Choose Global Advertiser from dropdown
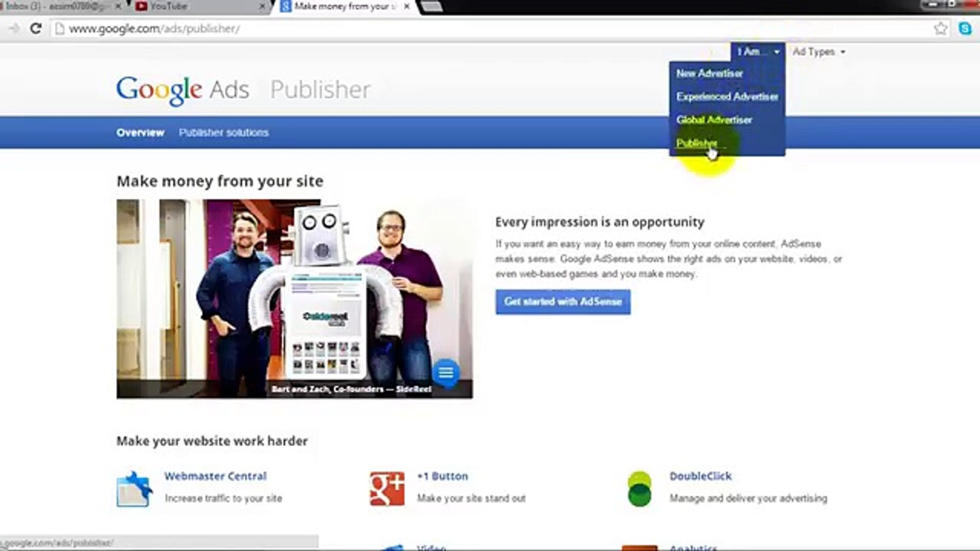This screenshot has height=551, width=980. click(714, 120)
